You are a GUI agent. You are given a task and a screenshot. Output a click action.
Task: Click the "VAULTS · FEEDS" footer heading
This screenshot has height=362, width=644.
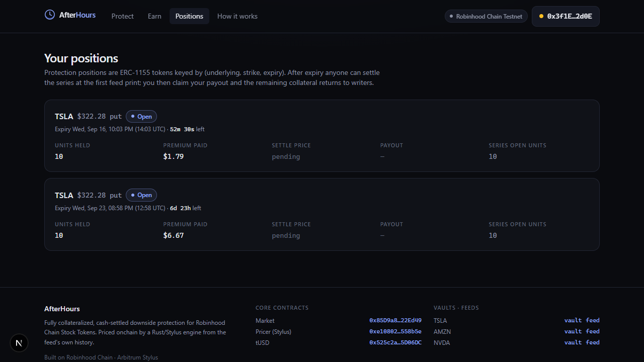point(456,308)
